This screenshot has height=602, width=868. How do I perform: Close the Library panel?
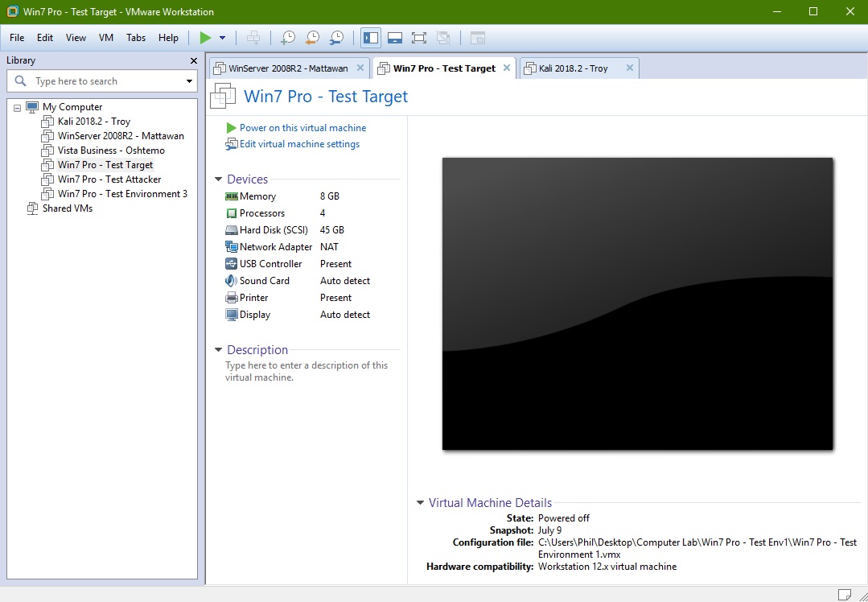point(194,61)
